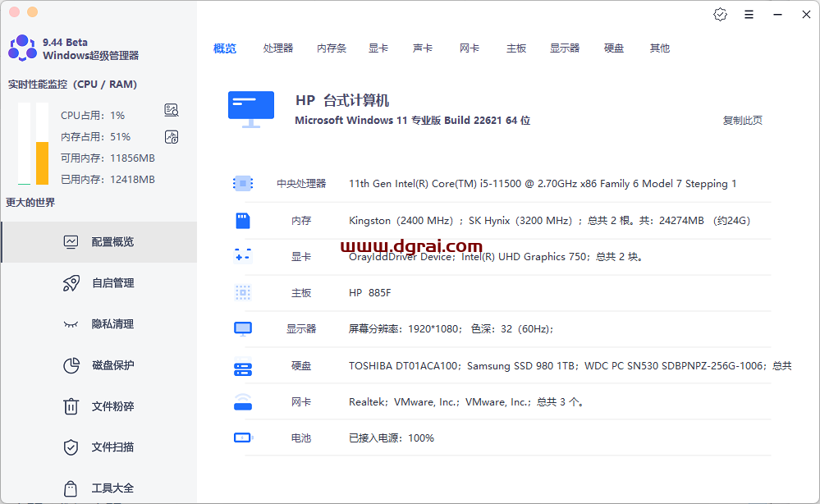Click the bag icon for 工具大全
Image resolution: width=820 pixels, height=504 pixels.
tap(71, 488)
